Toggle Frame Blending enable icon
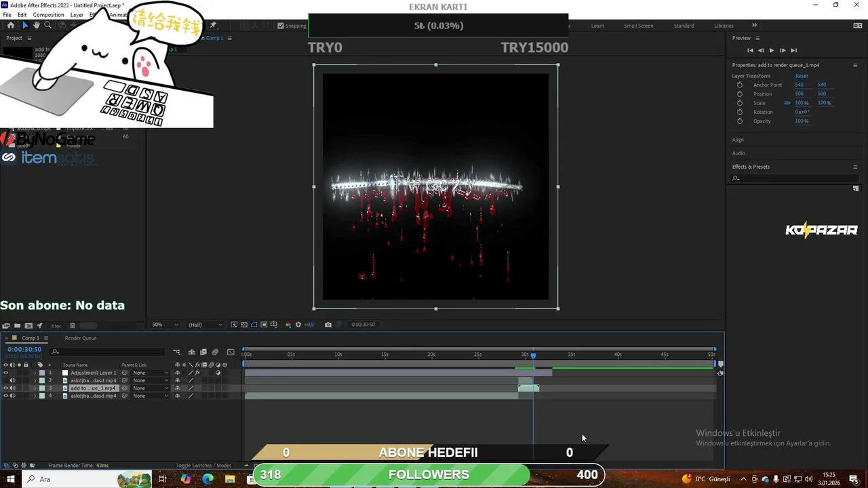Viewport: 868px width, 488px height. [x=203, y=352]
